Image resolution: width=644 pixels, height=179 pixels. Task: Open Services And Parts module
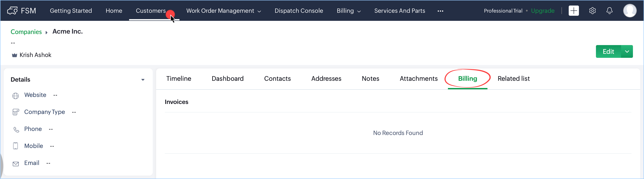399,11
